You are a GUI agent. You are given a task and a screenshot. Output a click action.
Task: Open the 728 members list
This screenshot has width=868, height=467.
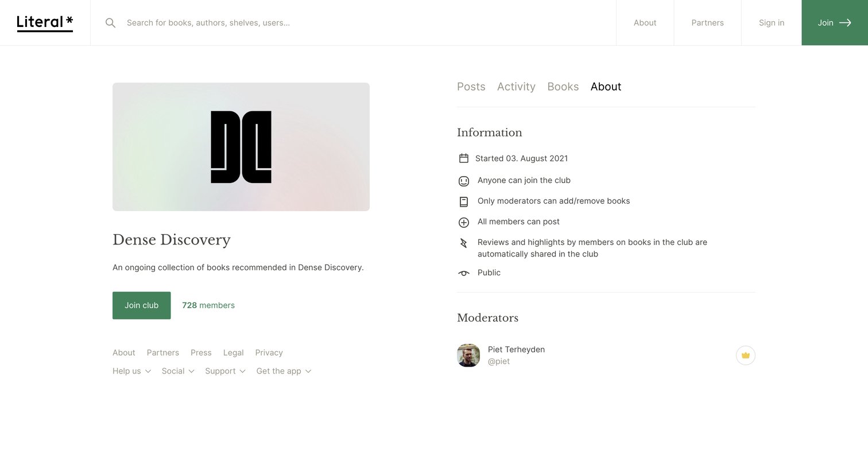208,305
